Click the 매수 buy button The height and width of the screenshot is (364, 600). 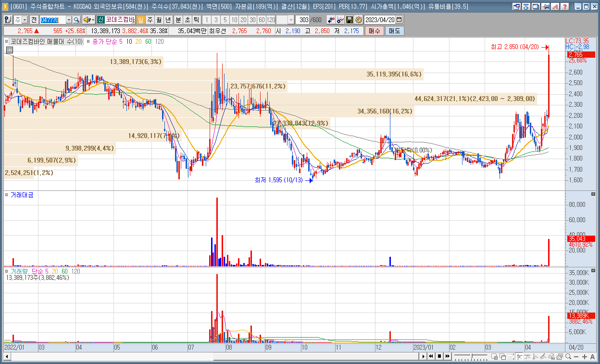click(374, 31)
